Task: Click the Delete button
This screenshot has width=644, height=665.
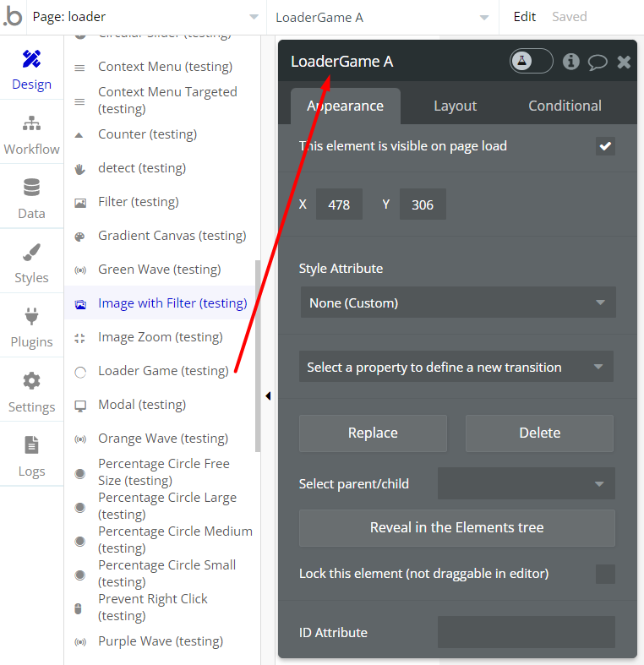Action: (540, 433)
